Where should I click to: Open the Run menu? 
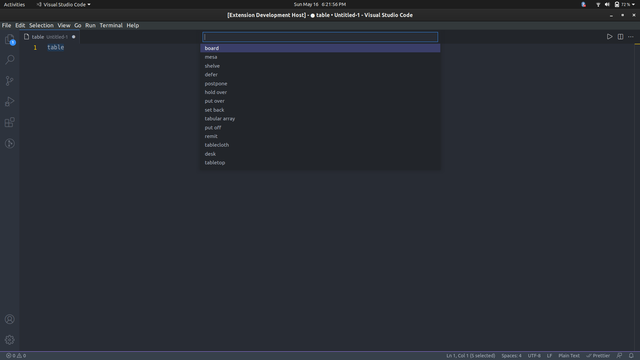point(90,25)
